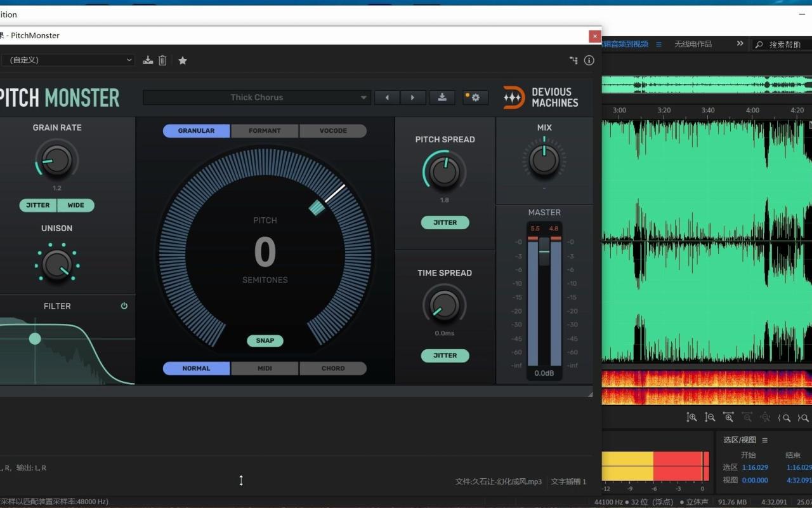This screenshot has width=812, height=508.
Task: Click the 91.76 MB status bar entry
Action: tap(733, 502)
